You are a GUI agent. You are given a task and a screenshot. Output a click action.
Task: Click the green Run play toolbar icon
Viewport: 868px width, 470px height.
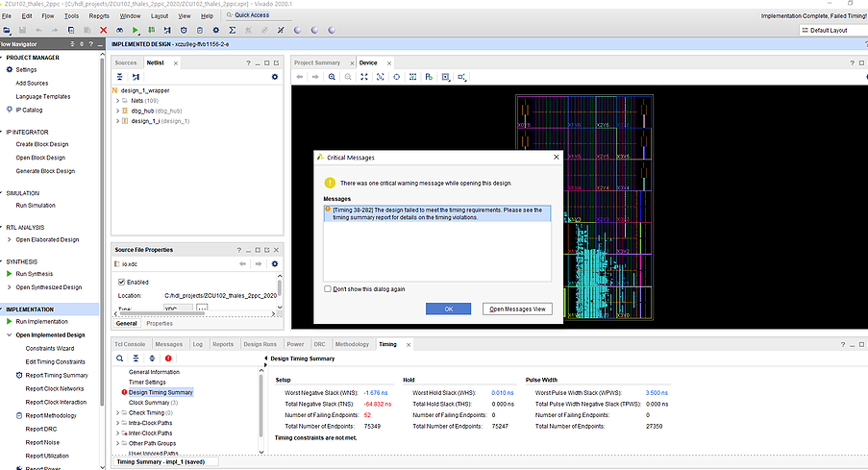pos(136,31)
